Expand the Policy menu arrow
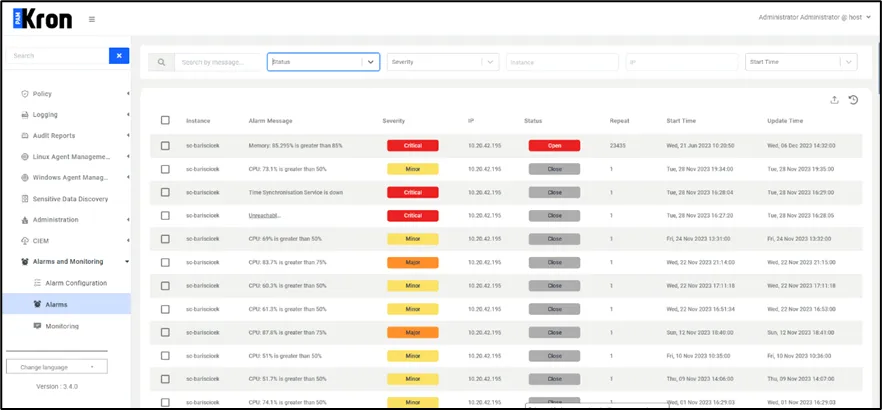 pyautogui.click(x=128, y=94)
